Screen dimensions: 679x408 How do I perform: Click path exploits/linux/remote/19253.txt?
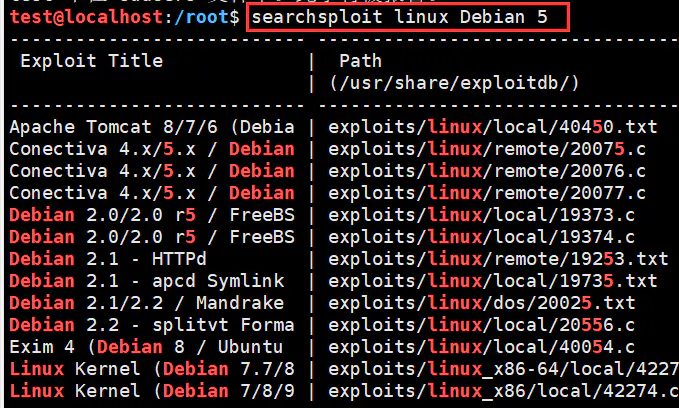coord(498,259)
